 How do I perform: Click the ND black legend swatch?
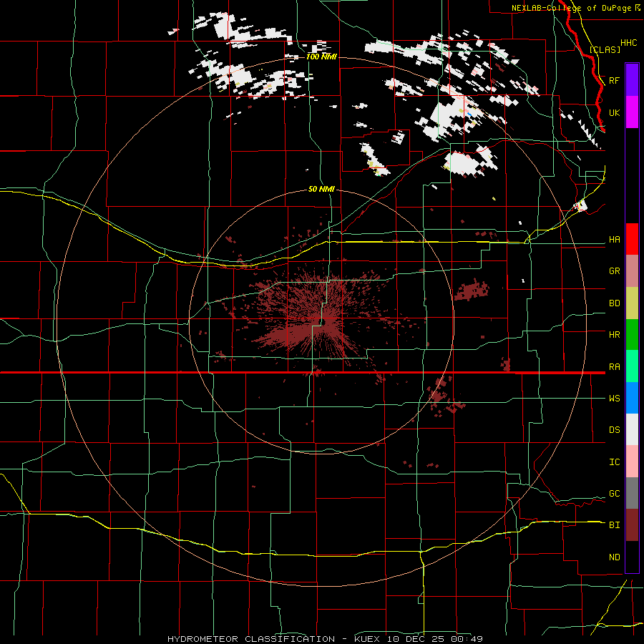(x=632, y=557)
